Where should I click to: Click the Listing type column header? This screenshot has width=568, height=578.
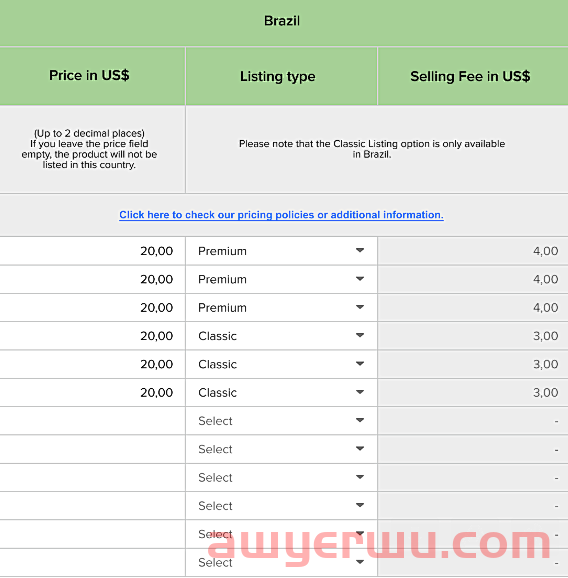tap(281, 76)
